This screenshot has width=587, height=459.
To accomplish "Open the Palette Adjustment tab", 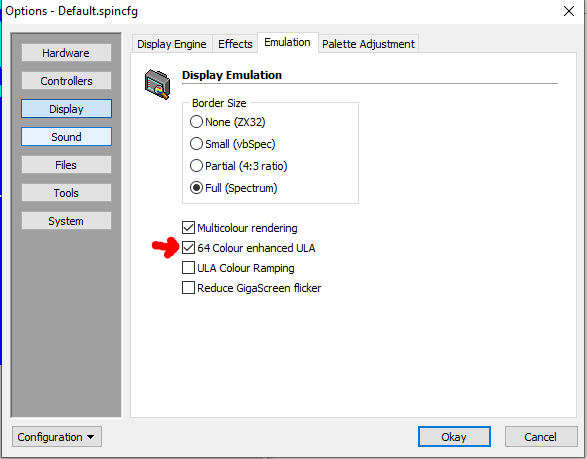I will [368, 44].
